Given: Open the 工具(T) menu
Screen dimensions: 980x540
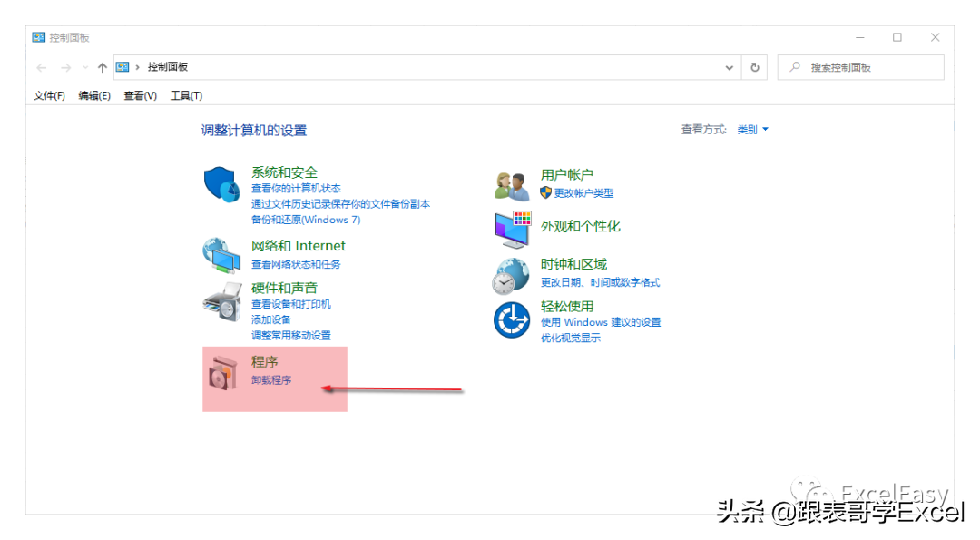Looking at the screenshot, I should (x=186, y=95).
